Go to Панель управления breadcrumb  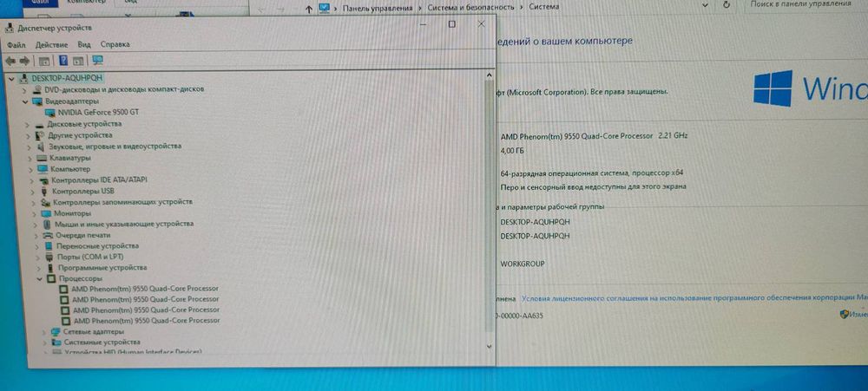pyautogui.click(x=378, y=8)
